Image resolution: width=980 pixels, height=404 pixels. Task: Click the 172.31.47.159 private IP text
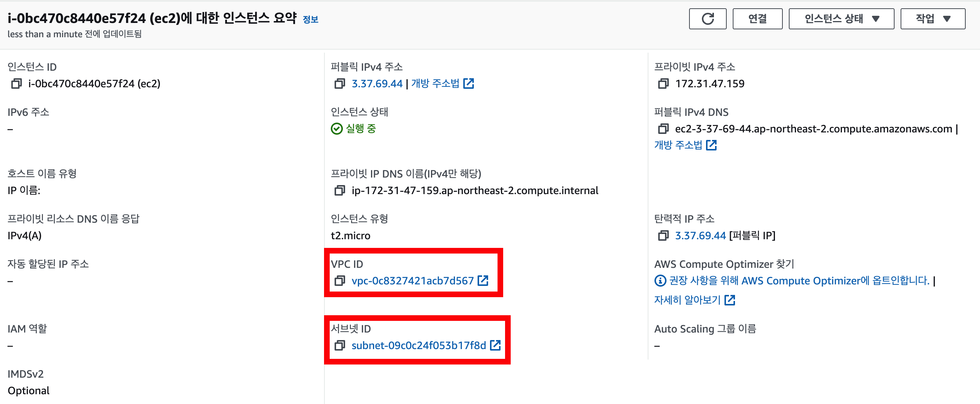[x=709, y=84]
